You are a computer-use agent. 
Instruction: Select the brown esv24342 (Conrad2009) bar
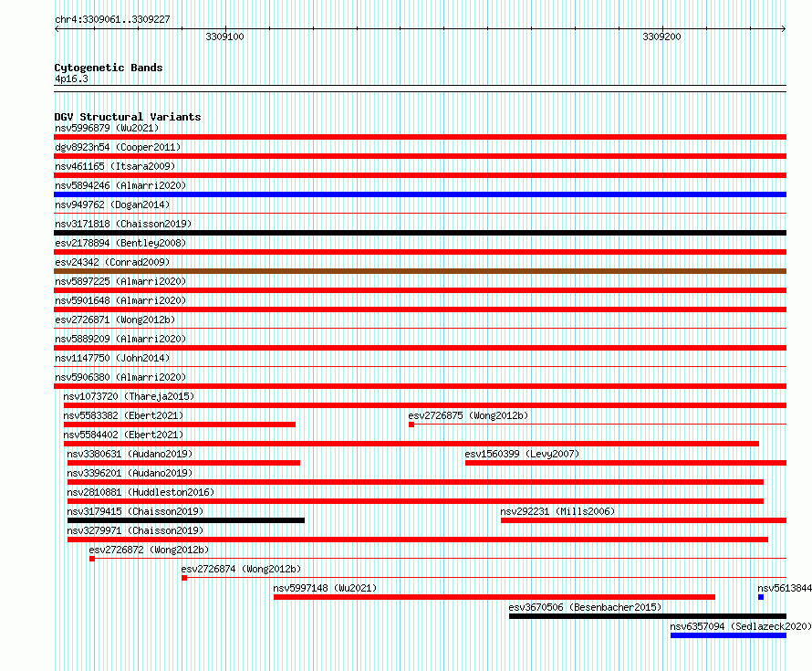pyautogui.click(x=420, y=271)
